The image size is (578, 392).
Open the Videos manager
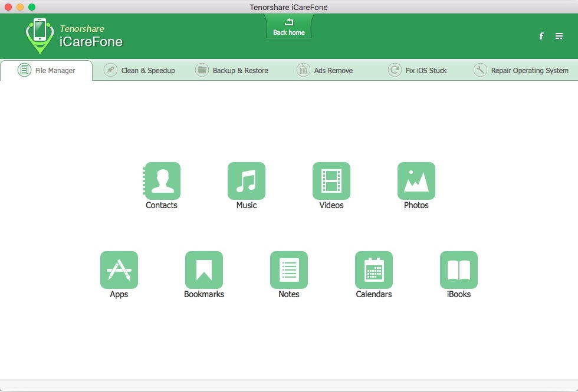tap(331, 181)
